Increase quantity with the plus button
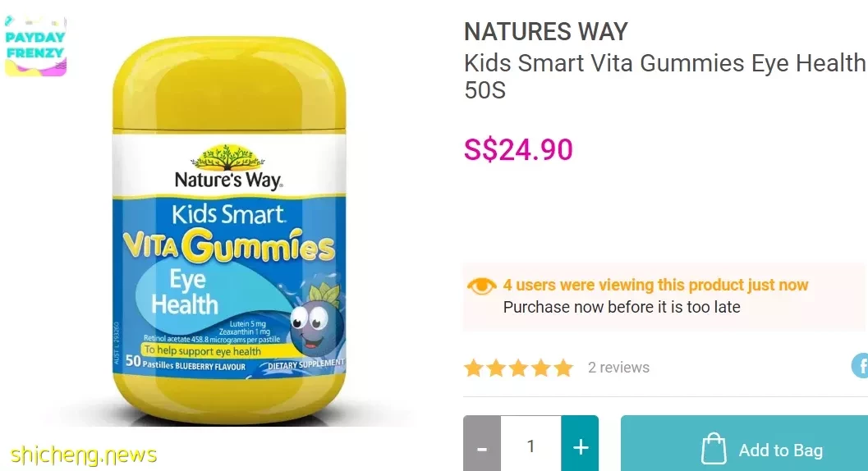868x471 pixels. tap(580, 444)
